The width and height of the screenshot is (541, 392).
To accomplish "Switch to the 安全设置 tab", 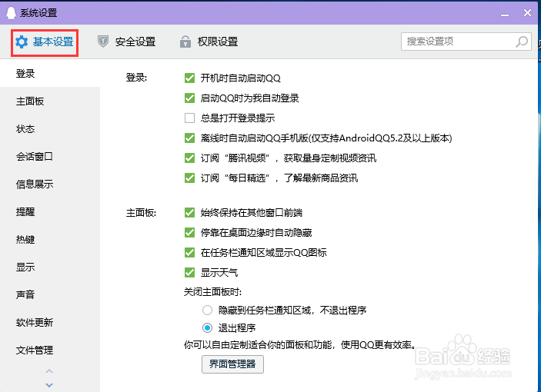I will click(x=127, y=42).
